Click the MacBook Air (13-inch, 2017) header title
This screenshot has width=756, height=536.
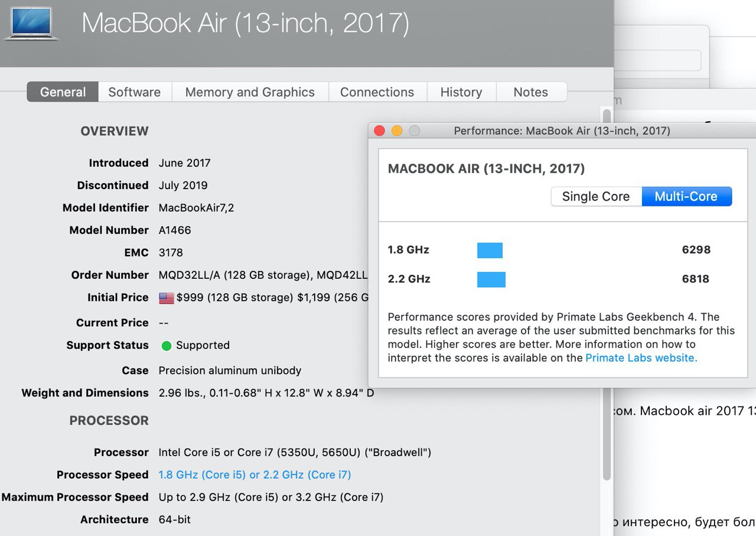245,24
